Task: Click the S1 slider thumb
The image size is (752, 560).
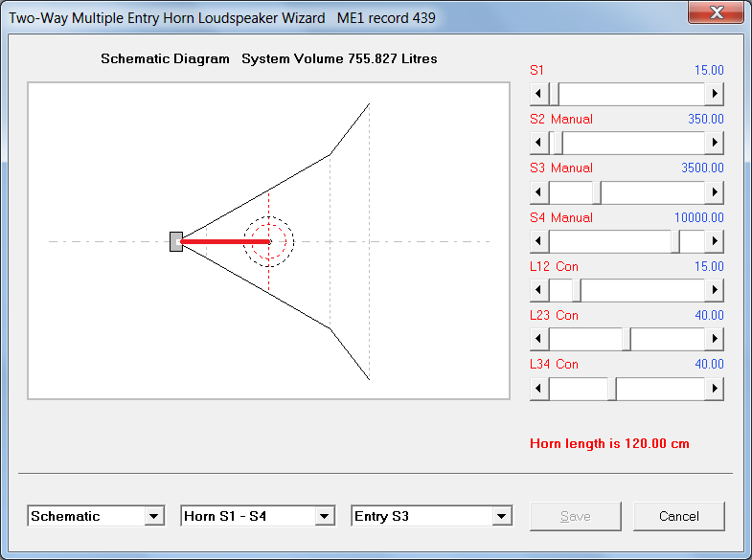Action: point(555,94)
